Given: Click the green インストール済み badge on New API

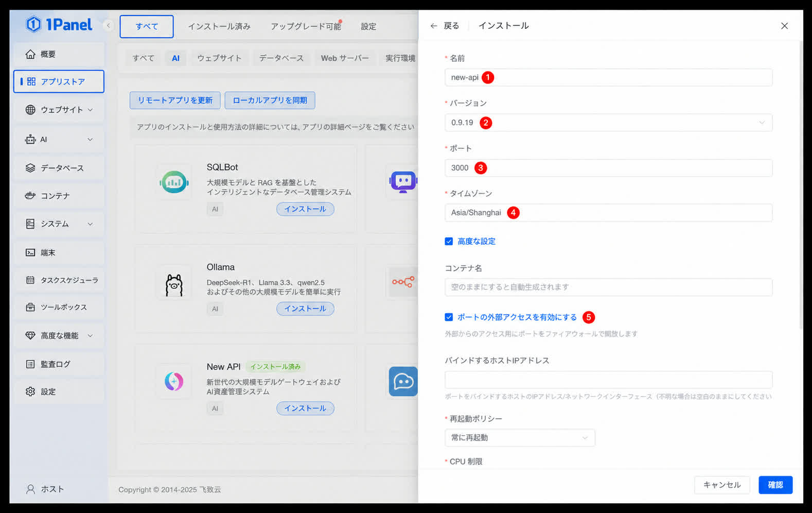Looking at the screenshot, I should pos(275,367).
